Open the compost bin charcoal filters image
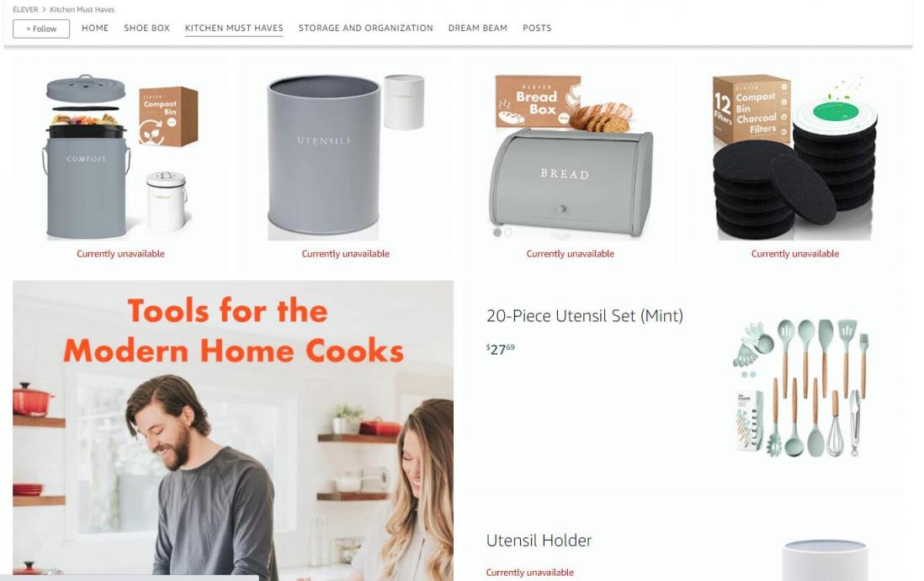The width and height of the screenshot is (924, 581). pos(795,156)
